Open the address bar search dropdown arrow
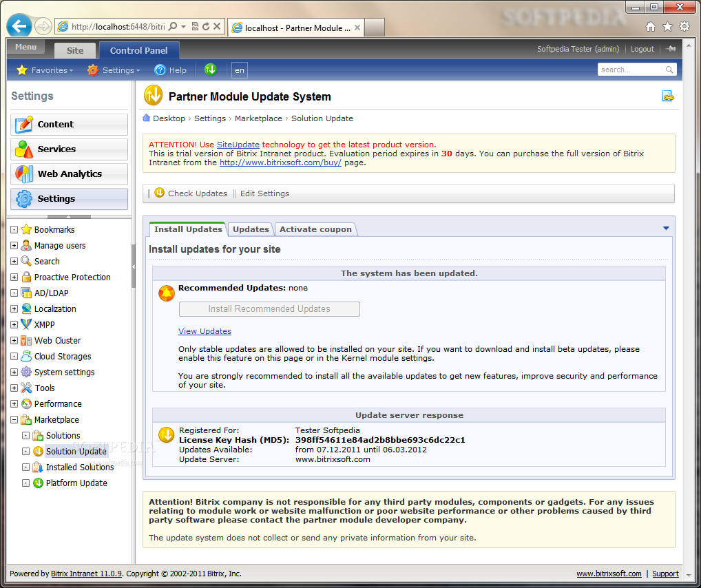Screen dimensions: 701x588 [x=184, y=26]
